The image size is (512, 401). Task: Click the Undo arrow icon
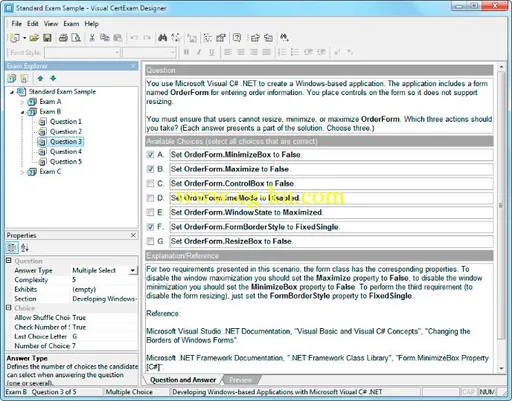pos(134,38)
